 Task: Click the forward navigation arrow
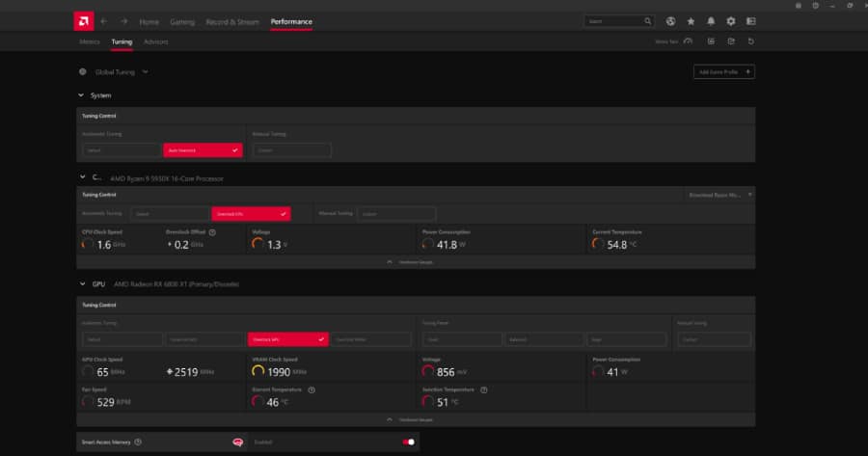(x=123, y=21)
